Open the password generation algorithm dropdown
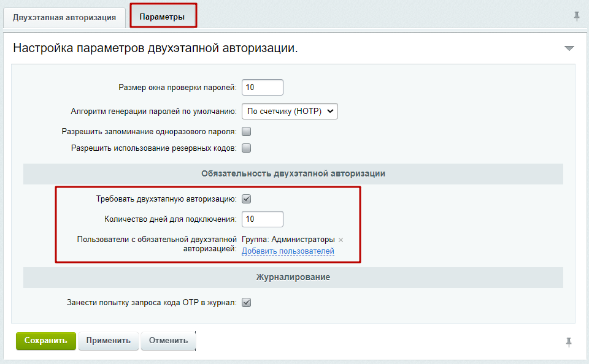589x364 pixels. 290,111
